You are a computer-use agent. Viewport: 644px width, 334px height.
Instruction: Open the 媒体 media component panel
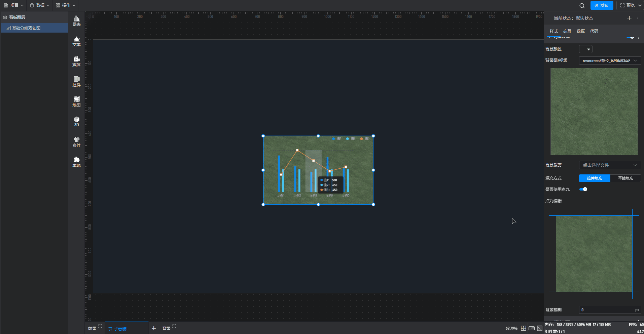pyautogui.click(x=76, y=61)
